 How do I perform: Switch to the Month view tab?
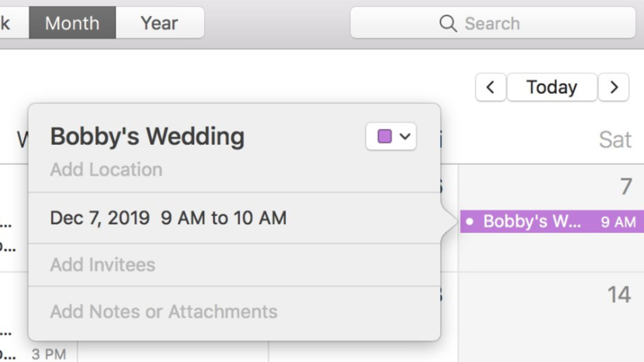point(72,23)
